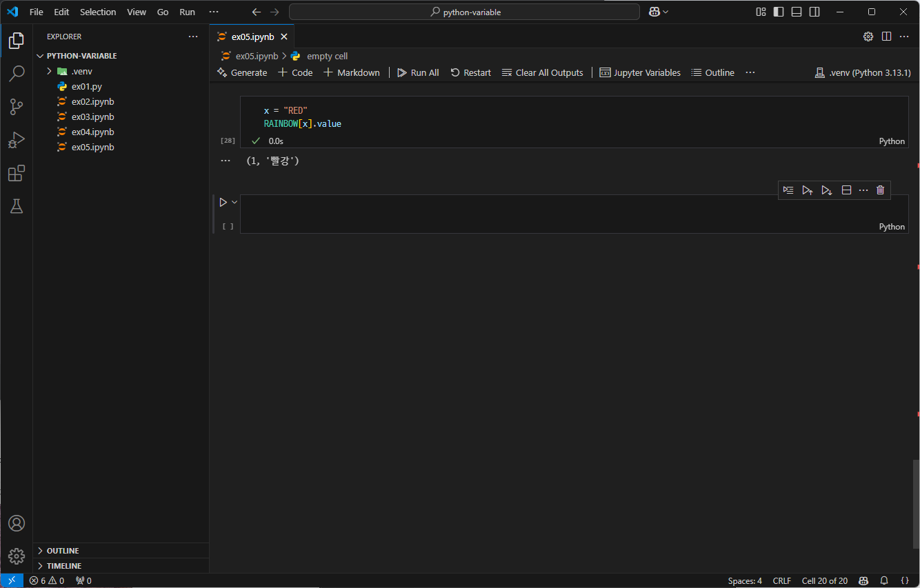Open the Explorer view in activity bar
Image resolution: width=920 pixels, height=588 pixels.
(17, 41)
